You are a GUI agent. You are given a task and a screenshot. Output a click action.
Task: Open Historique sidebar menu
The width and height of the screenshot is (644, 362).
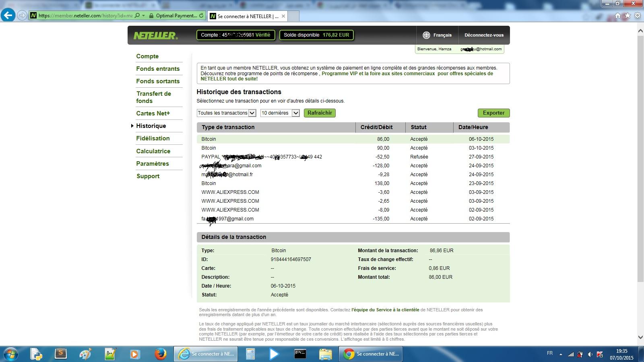tap(151, 126)
